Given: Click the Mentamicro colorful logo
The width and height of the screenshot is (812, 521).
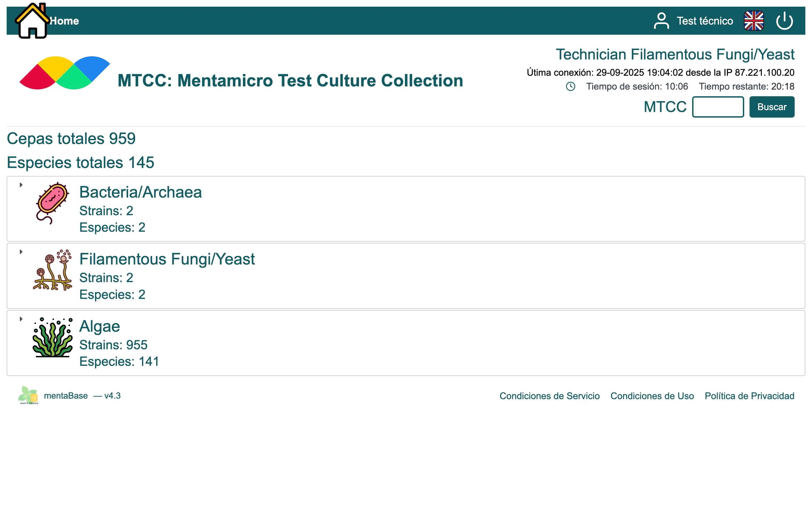Looking at the screenshot, I should point(64,73).
